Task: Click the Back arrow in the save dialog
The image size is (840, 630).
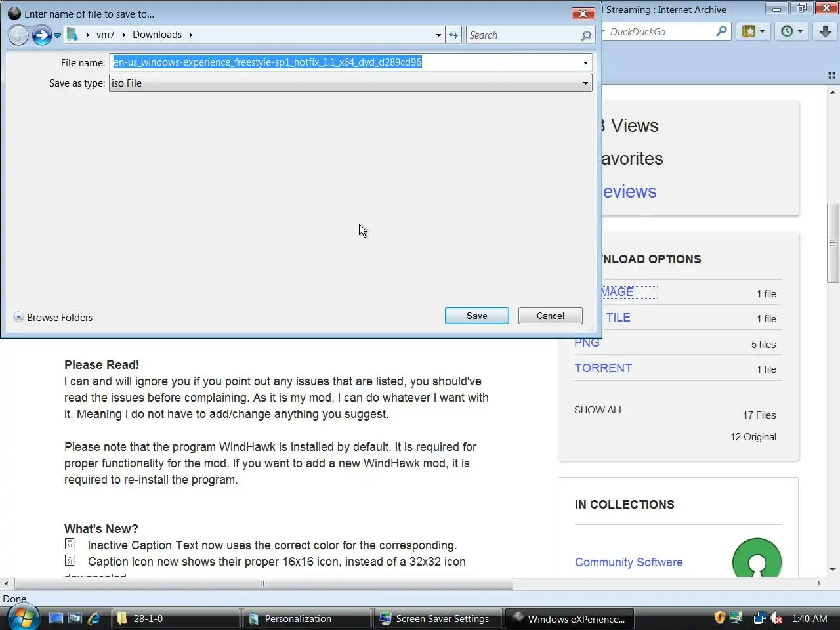Action: [x=18, y=35]
